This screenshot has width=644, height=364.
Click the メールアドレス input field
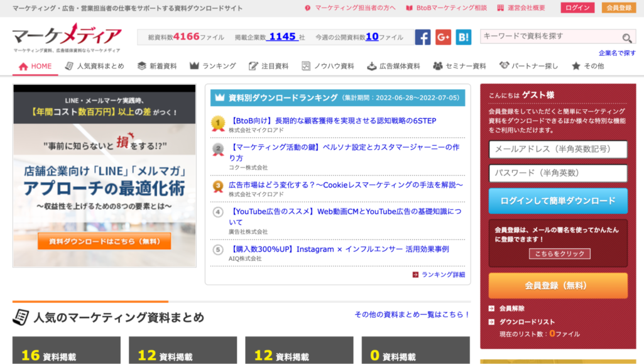(558, 150)
